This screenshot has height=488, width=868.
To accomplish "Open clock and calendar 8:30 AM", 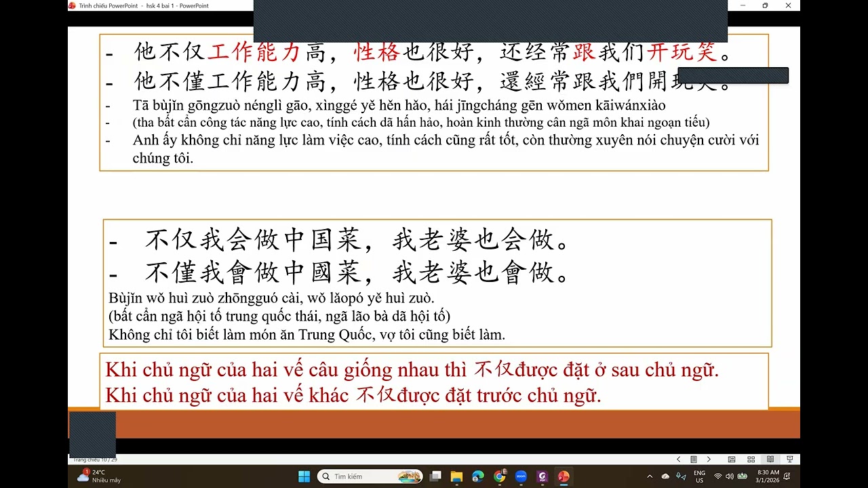I will click(768, 476).
